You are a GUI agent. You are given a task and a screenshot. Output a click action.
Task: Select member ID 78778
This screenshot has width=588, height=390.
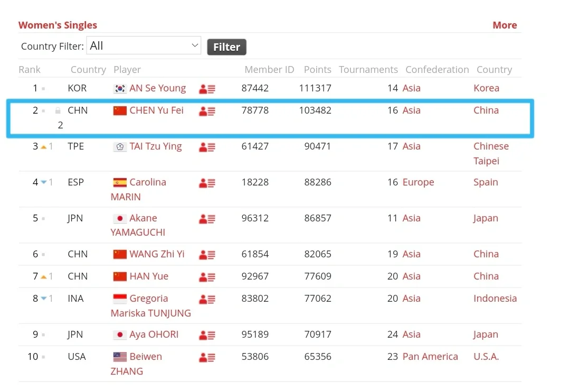coord(255,110)
